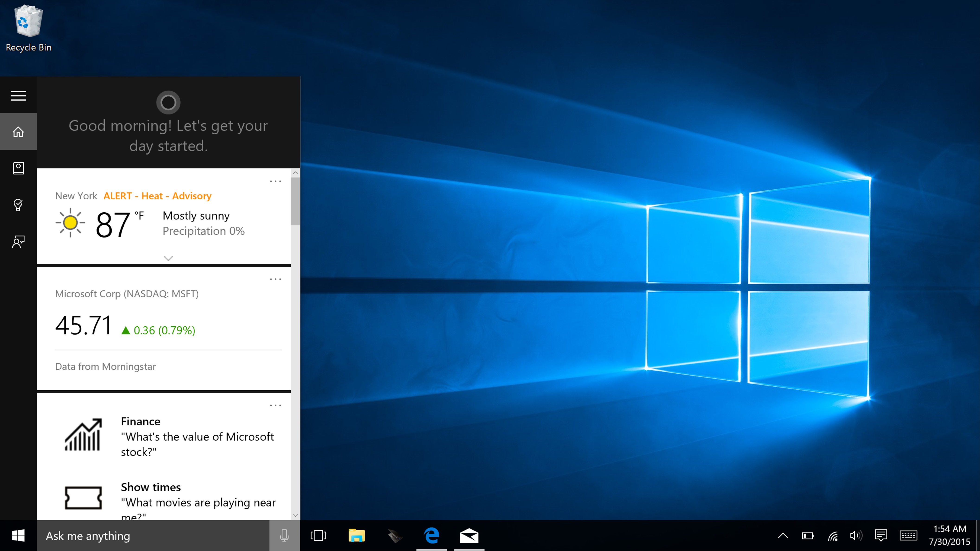Open weather card more options menu
The image size is (980, 551).
pos(275,181)
